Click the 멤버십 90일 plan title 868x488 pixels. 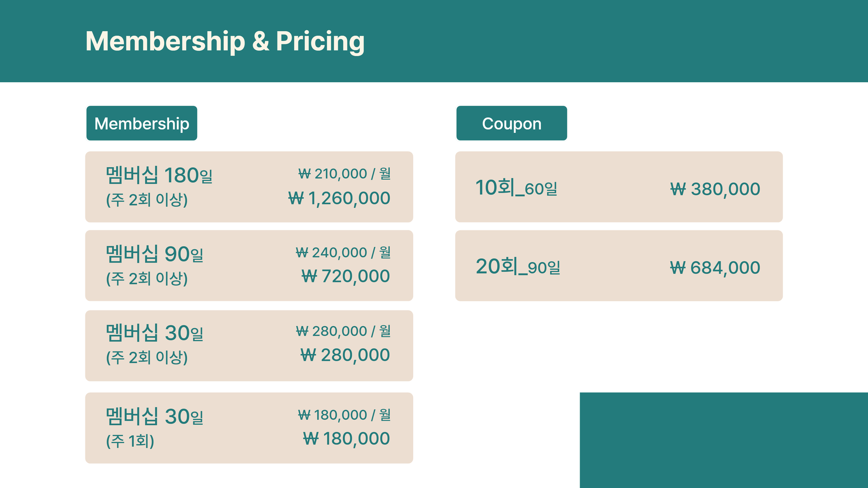click(x=154, y=254)
